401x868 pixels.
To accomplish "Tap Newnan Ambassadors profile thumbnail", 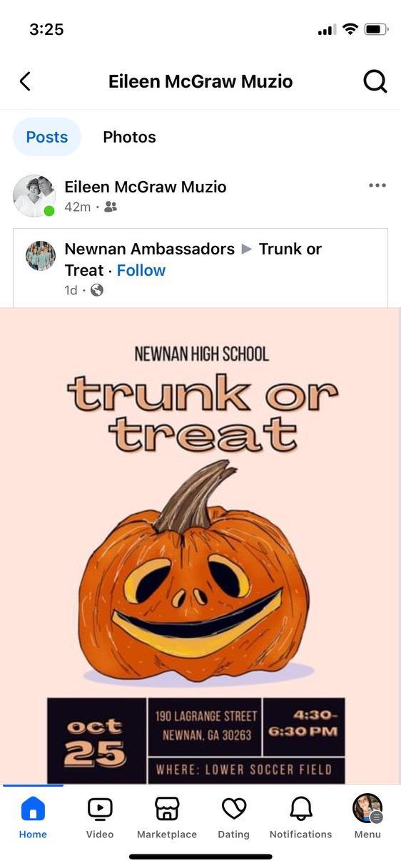I will coord(41,256).
